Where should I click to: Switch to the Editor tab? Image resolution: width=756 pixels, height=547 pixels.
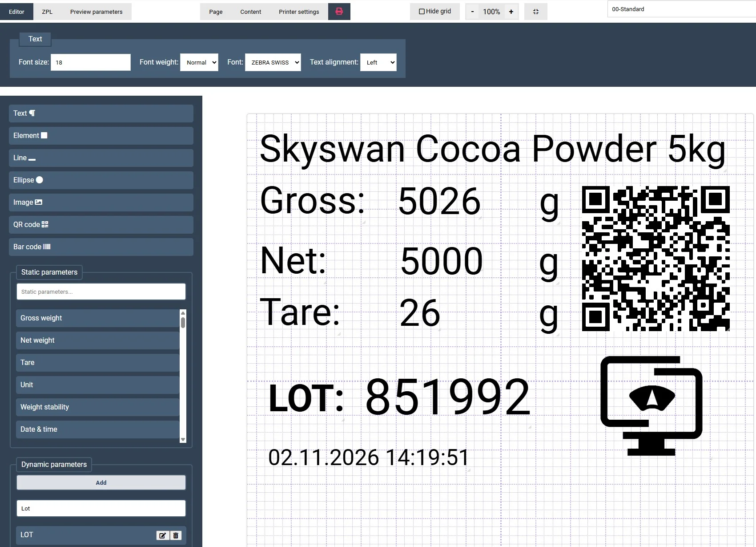pos(16,12)
